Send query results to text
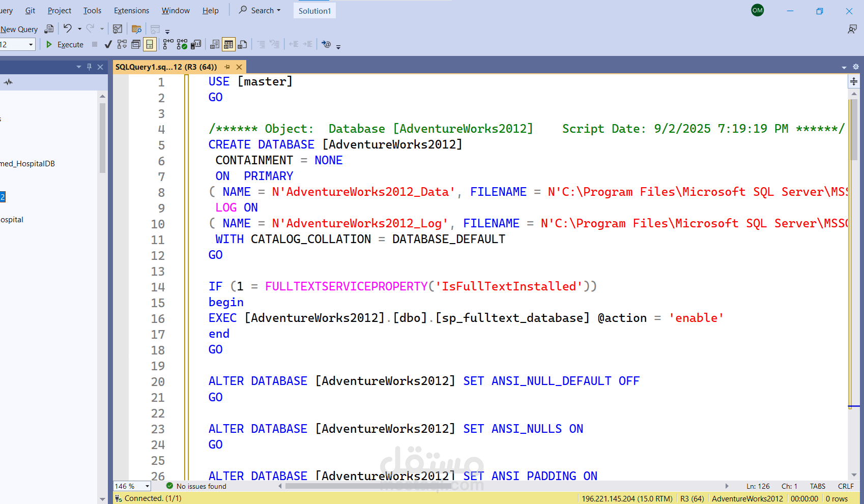 [x=214, y=44]
